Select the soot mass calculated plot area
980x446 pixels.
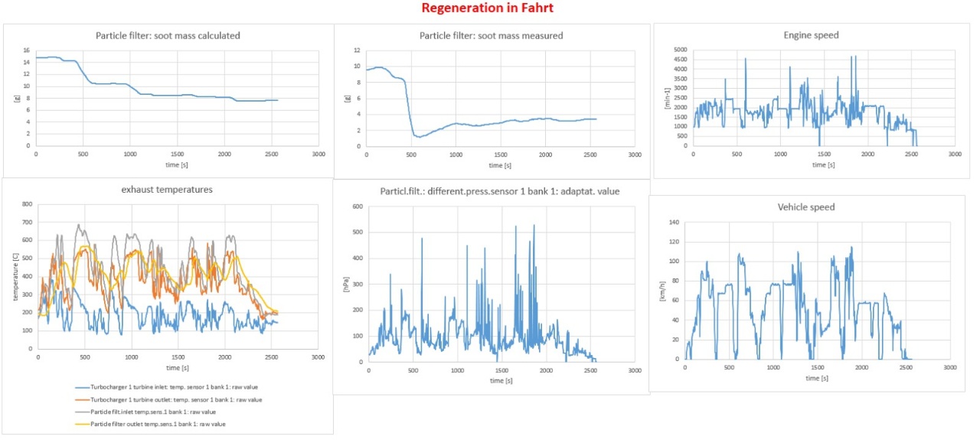coord(178,98)
